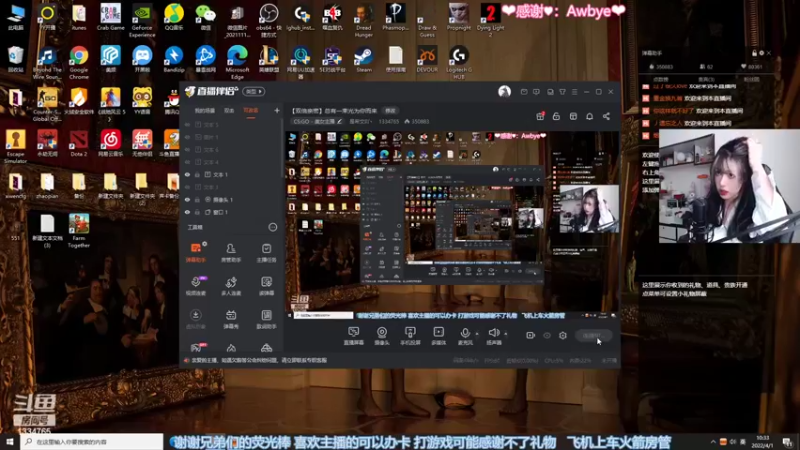
Task: Open the 多人连麦 multi-user co-stream tool
Action: pyautogui.click(x=231, y=286)
